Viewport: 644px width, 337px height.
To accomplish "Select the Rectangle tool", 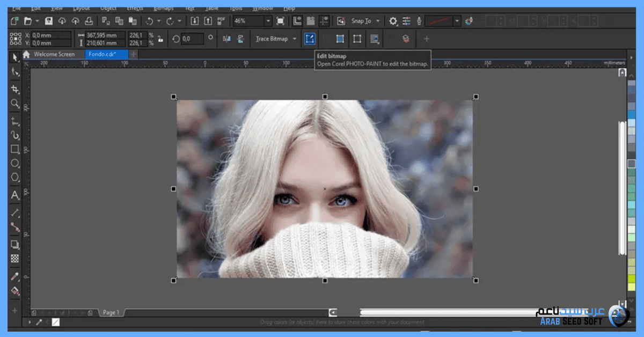I will pyautogui.click(x=15, y=149).
